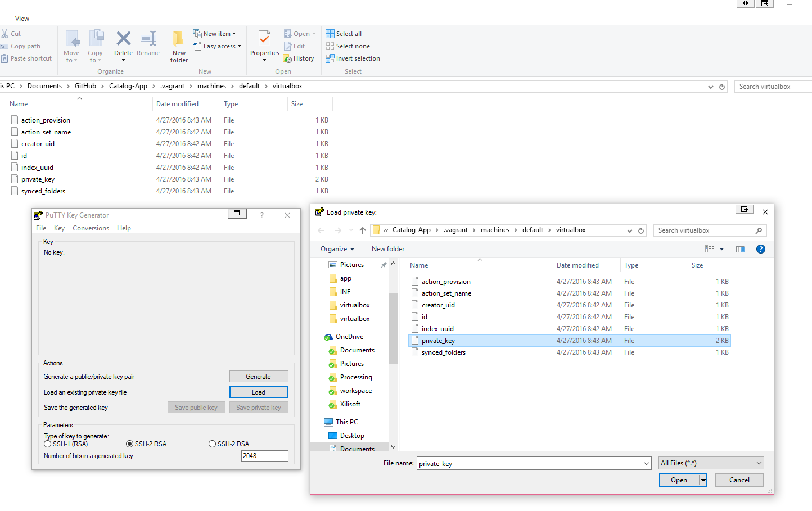Open the Easy access dropdown
The image size is (812, 511).
(217, 46)
